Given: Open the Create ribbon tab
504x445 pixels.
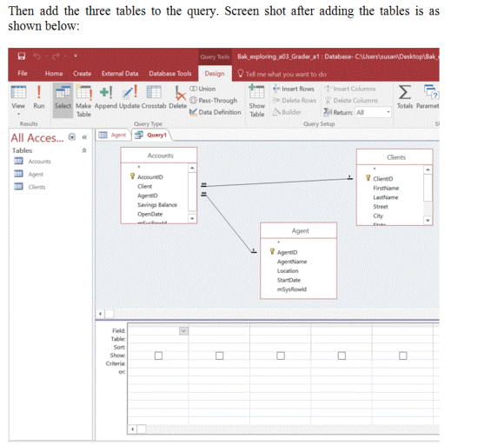Looking at the screenshot, I should click(x=82, y=73).
